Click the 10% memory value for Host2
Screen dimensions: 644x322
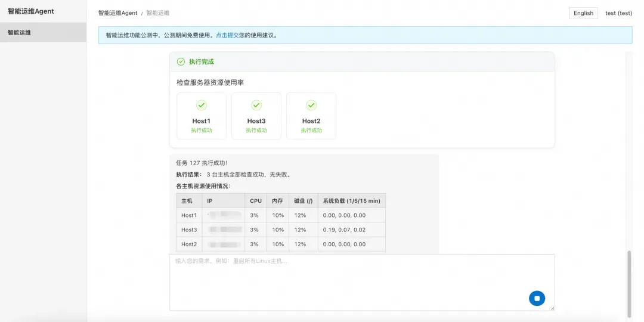(278, 244)
